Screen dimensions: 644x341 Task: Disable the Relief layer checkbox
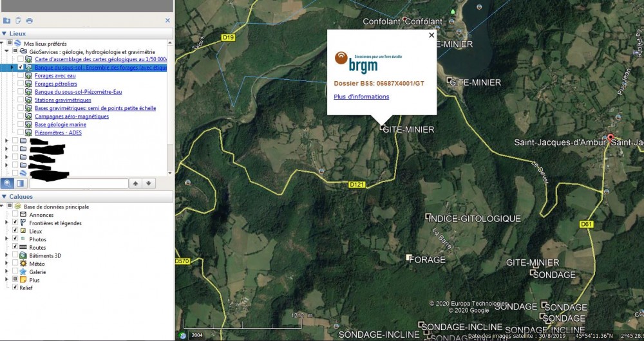(x=15, y=288)
